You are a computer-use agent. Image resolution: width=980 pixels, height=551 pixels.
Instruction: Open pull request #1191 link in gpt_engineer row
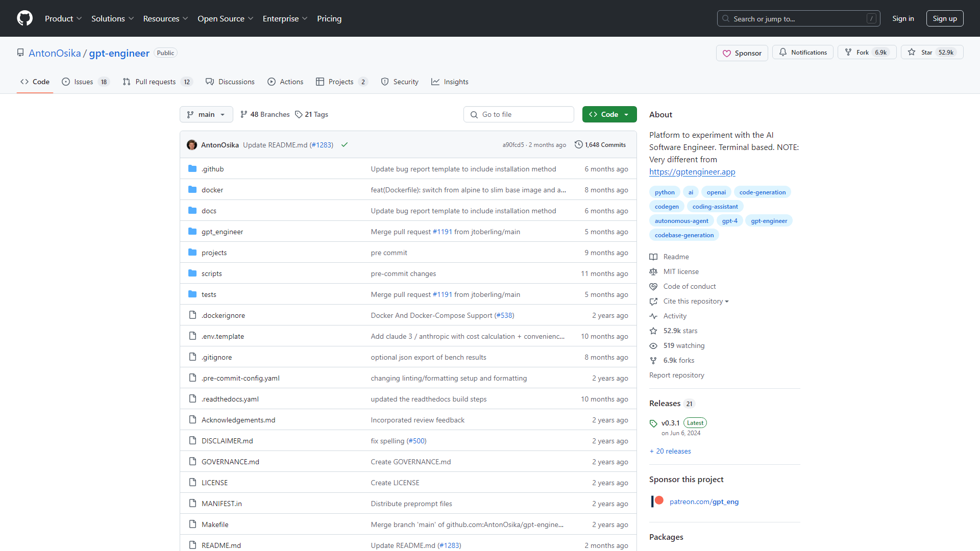tap(443, 232)
